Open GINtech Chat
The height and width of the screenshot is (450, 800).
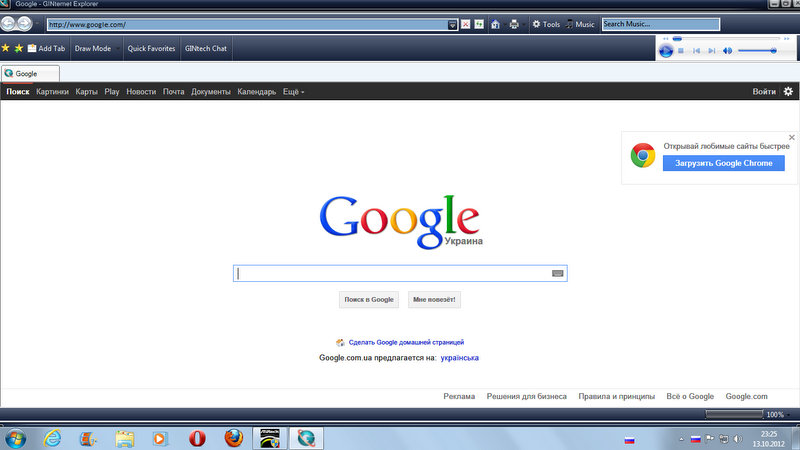point(206,48)
